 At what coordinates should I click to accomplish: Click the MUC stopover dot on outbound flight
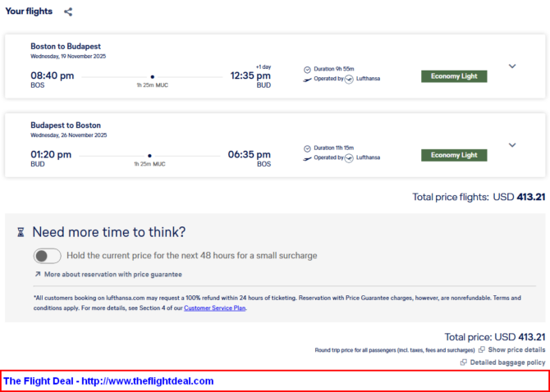(152, 77)
